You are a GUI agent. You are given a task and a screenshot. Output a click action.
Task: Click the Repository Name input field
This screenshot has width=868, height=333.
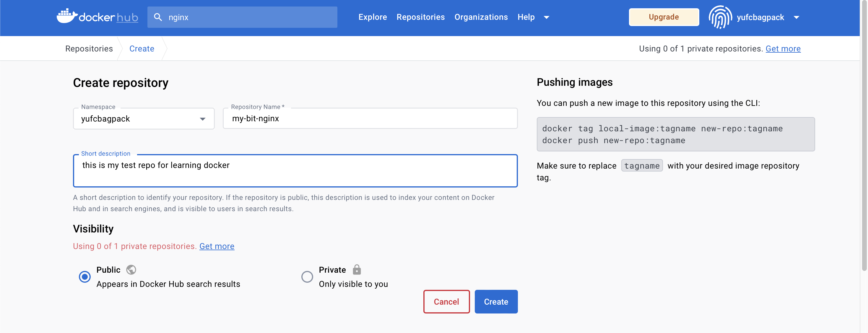[x=370, y=118]
